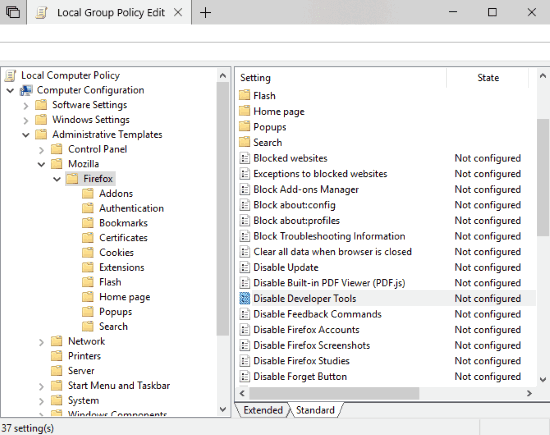Click the Mozilla folder icon in the tree
Screen dimensions: 550x435
[57, 164]
